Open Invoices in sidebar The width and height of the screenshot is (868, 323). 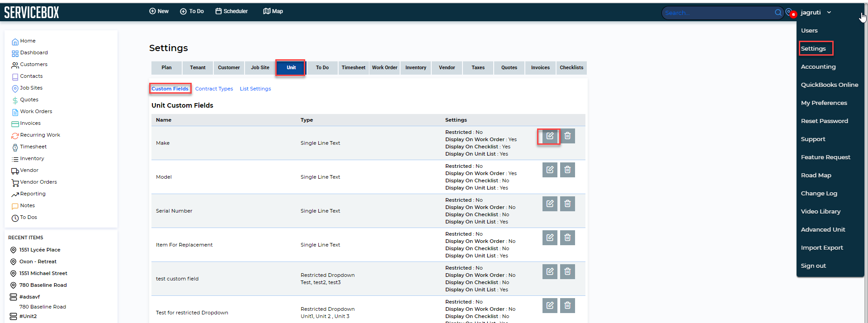(x=30, y=123)
